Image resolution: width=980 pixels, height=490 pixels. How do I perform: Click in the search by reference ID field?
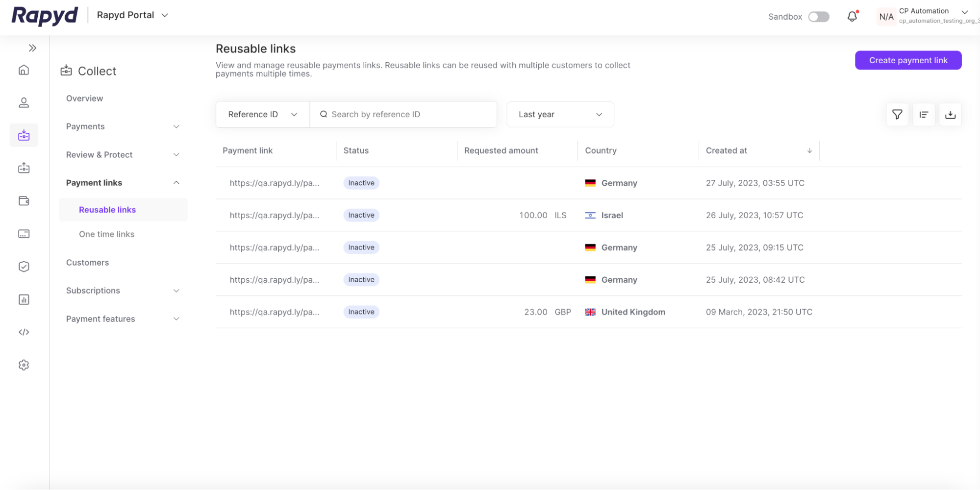pos(403,114)
